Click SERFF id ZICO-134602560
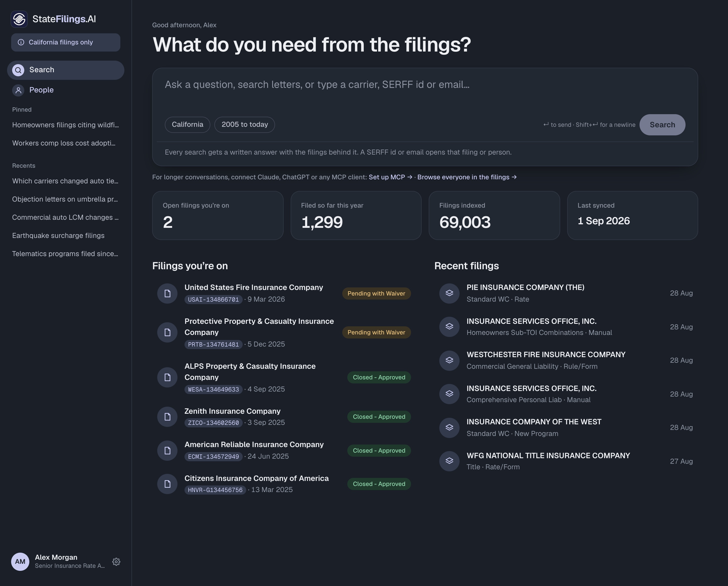Screen dimensions: 728x586 click(x=214, y=423)
